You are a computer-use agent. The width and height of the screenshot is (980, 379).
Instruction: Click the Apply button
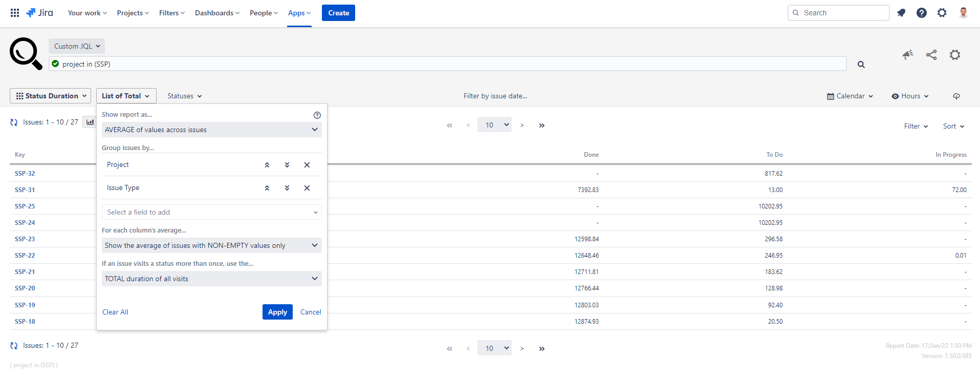point(277,312)
